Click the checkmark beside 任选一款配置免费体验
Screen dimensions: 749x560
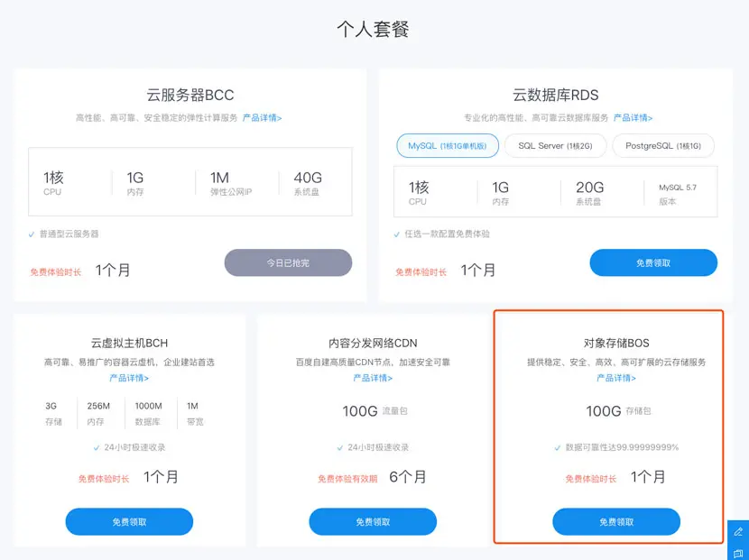396,234
